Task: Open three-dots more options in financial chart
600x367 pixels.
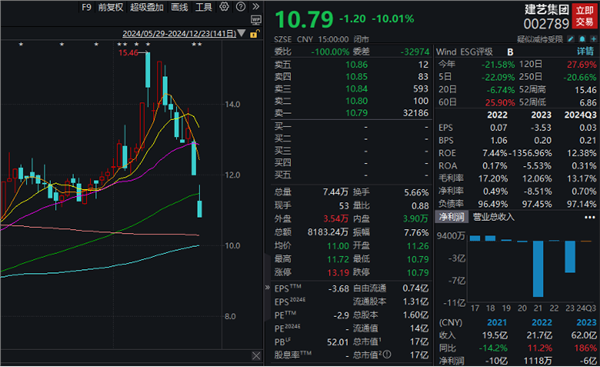Action: pyautogui.click(x=590, y=217)
